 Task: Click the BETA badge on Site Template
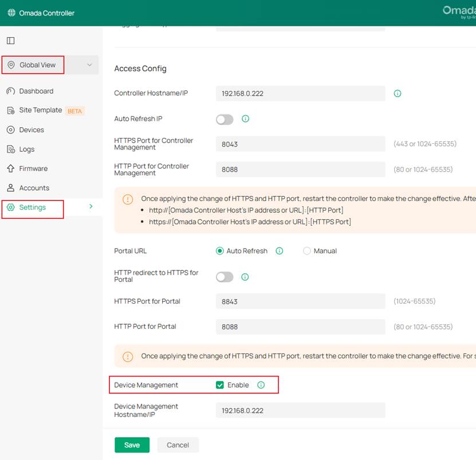tap(74, 111)
